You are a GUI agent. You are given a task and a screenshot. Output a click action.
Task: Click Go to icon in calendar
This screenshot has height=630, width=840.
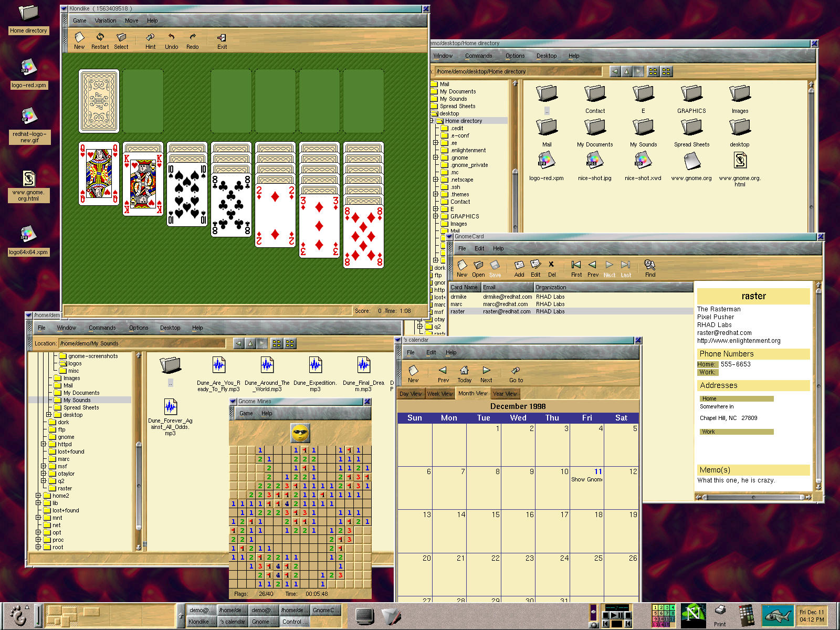pyautogui.click(x=516, y=374)
